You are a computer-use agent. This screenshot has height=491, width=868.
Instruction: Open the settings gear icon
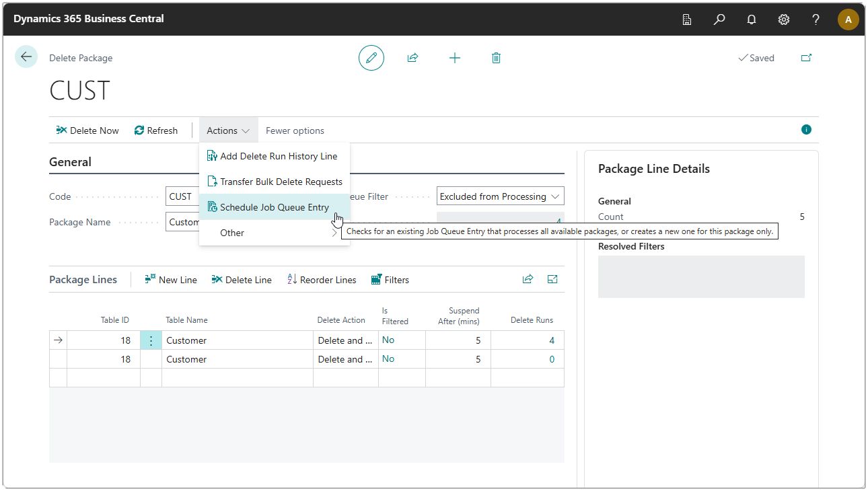click(784, 20)
